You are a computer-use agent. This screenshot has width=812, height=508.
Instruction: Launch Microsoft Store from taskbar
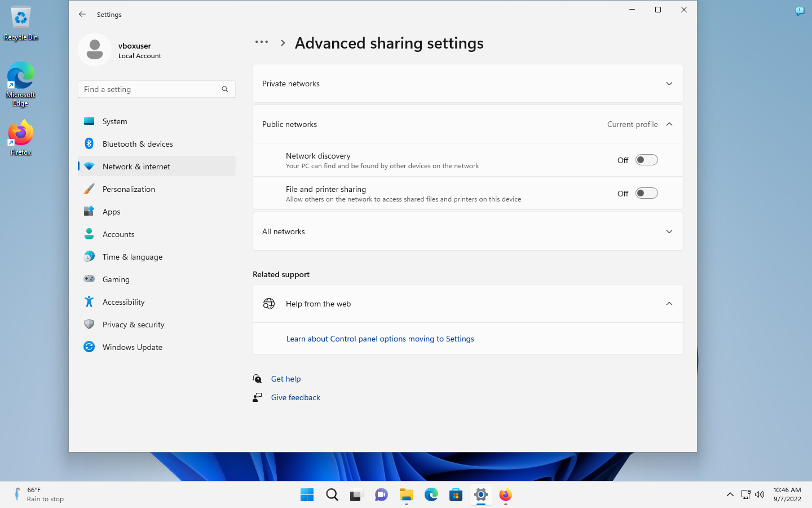456,495
